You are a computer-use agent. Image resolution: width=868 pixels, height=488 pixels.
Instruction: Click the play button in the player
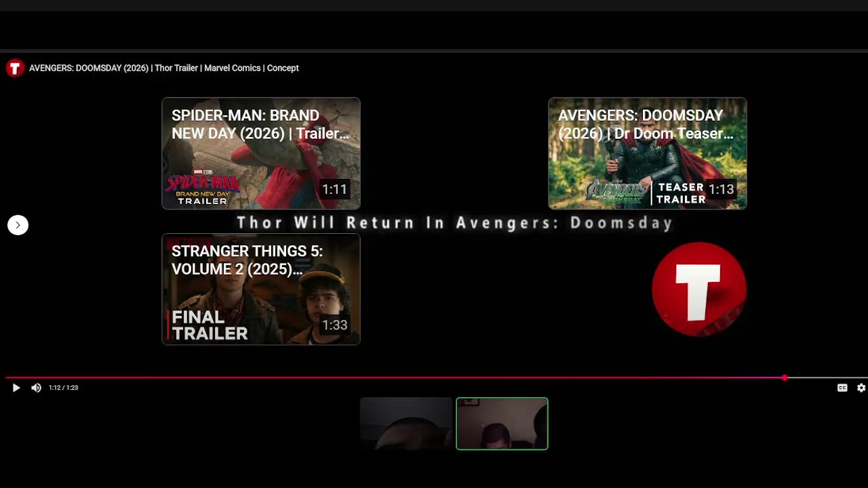(x=16, y=388)
